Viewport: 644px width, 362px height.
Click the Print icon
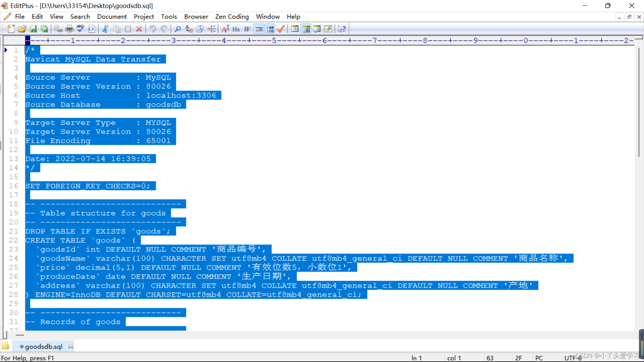[x=69, y=29]
